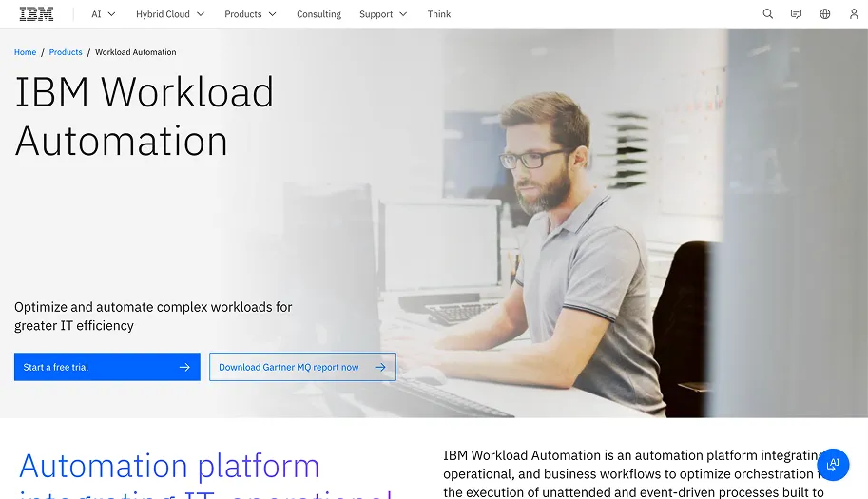868x499 pixels.
Task: Open the globe region selector
Action: pos(825,14)
